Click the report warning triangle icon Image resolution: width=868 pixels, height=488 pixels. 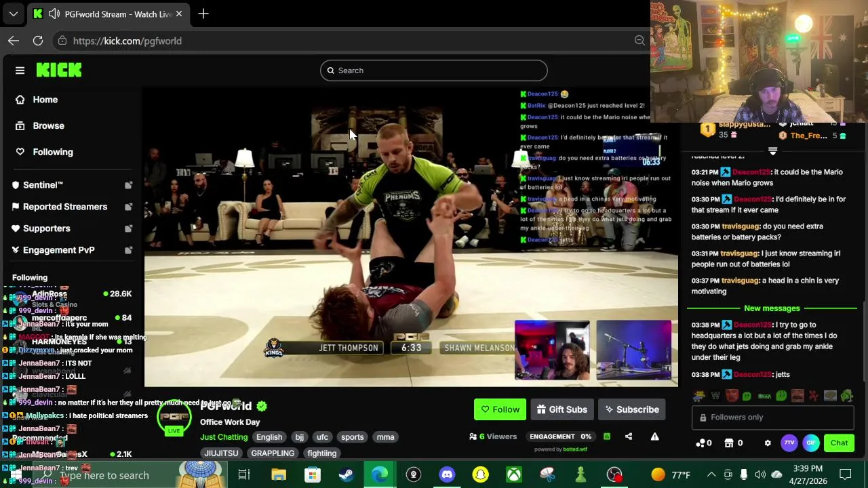[654, 436]
